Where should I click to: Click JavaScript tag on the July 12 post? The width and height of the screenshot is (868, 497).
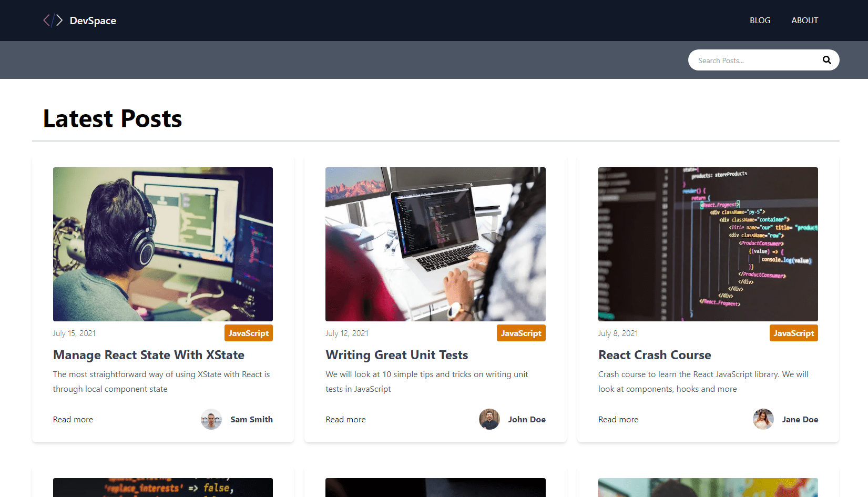[x=521, y=333]
